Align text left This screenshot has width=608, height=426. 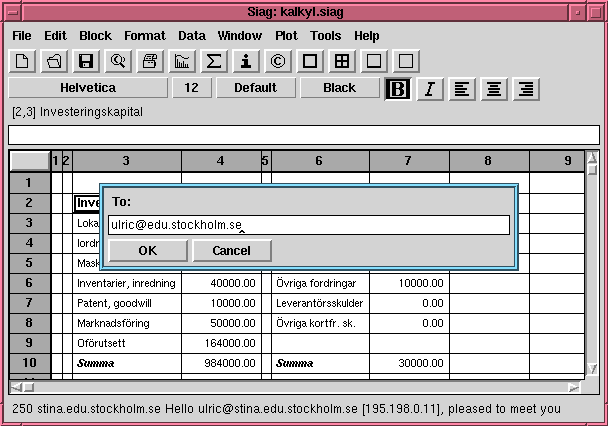click(x=462, y=89)
